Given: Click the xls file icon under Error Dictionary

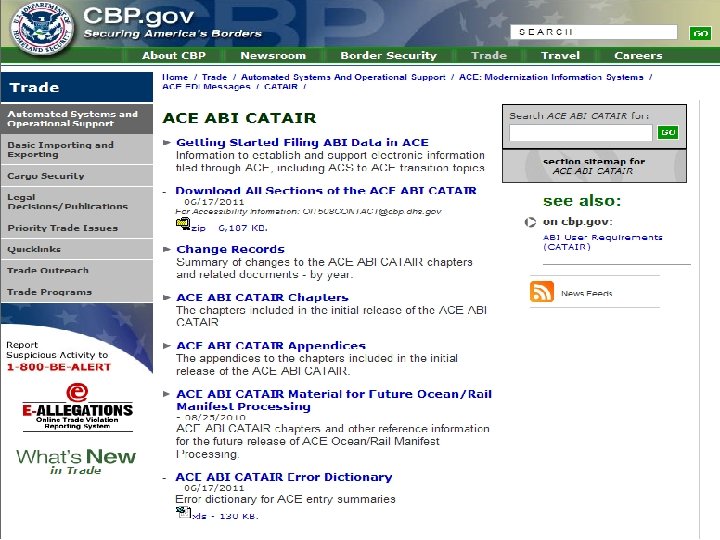Looking at the screenshot, I should pyautogui.click(x=183, y=512).
